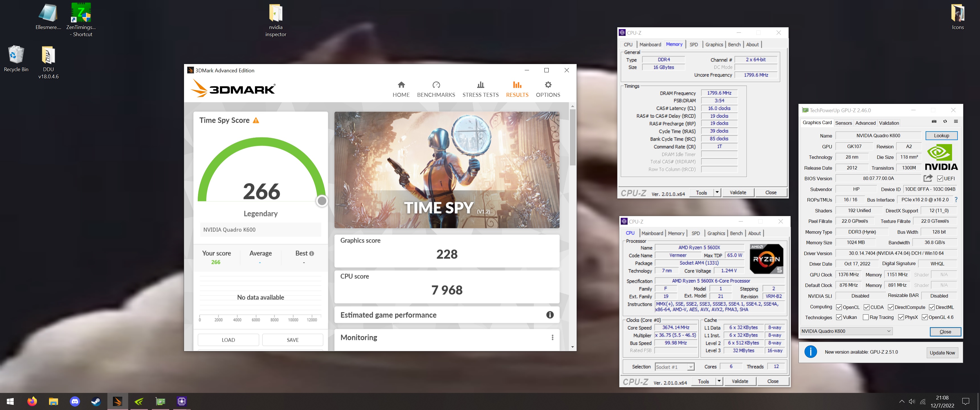
Task: Expand Tools arrow in CPU-Z CPU window
Action: 719,381
